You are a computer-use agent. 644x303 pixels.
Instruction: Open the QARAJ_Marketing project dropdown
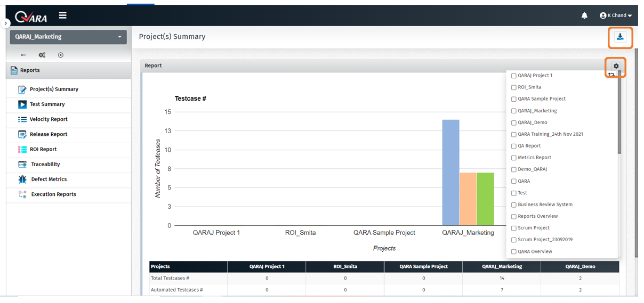point(68,37)
